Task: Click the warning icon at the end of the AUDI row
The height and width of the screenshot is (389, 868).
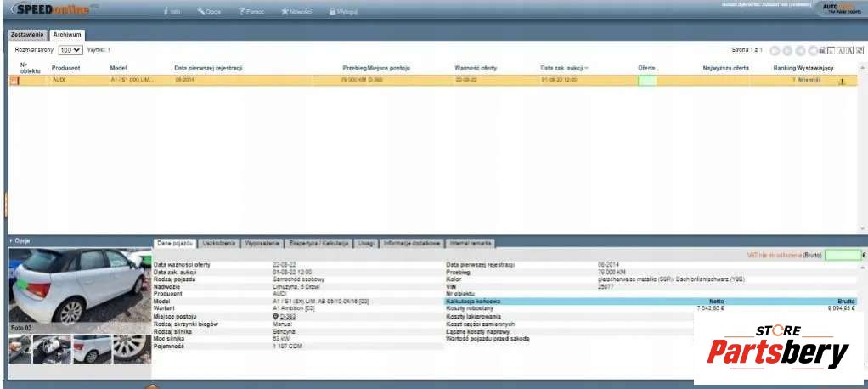Action: pyautogui.click(x=842, y=82)
